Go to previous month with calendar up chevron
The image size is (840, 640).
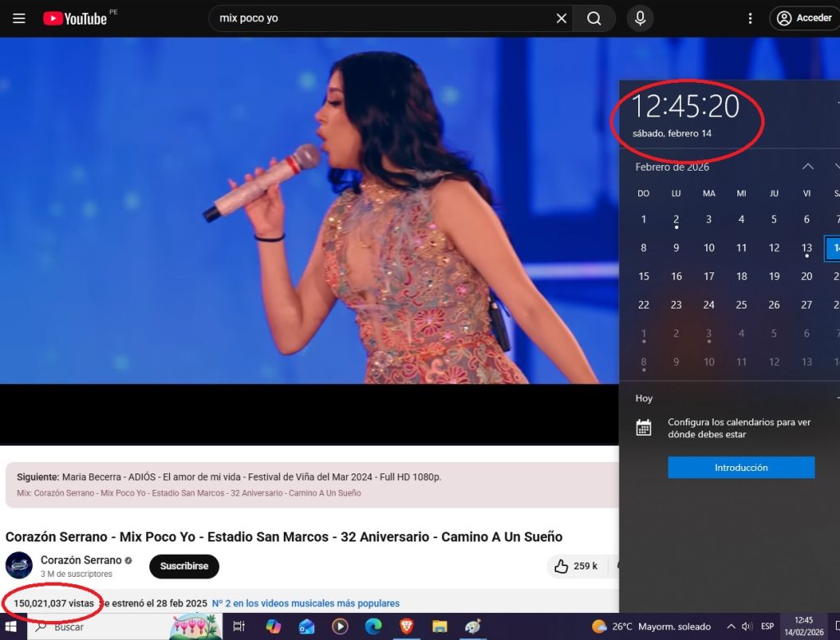click(807, 167)
